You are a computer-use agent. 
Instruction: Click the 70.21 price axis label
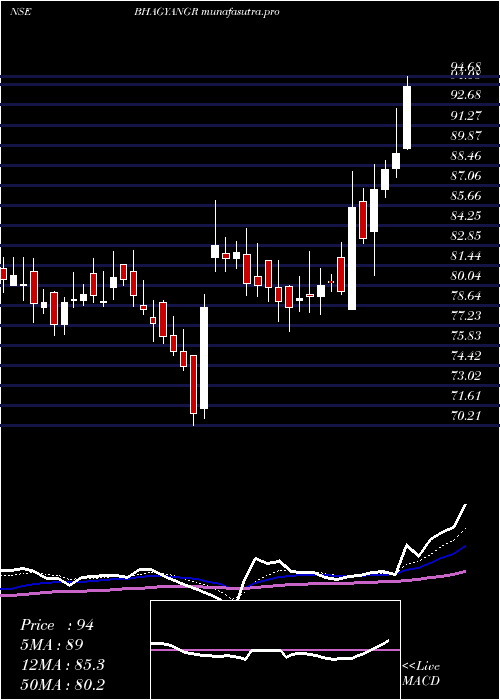[466, 416]
